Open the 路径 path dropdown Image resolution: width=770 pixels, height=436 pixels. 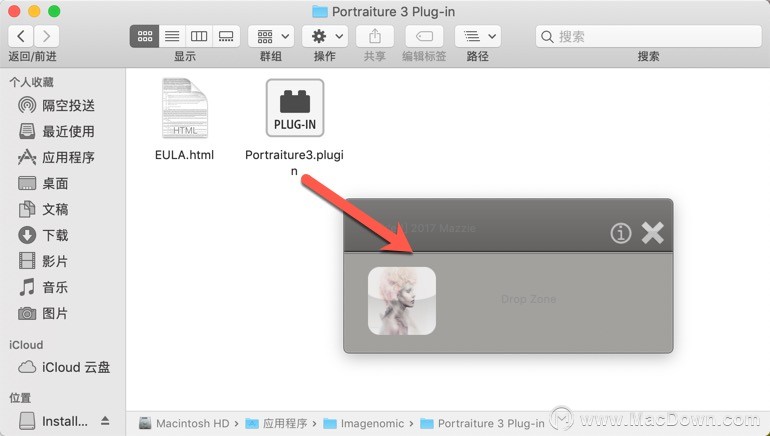click(478, 36)
